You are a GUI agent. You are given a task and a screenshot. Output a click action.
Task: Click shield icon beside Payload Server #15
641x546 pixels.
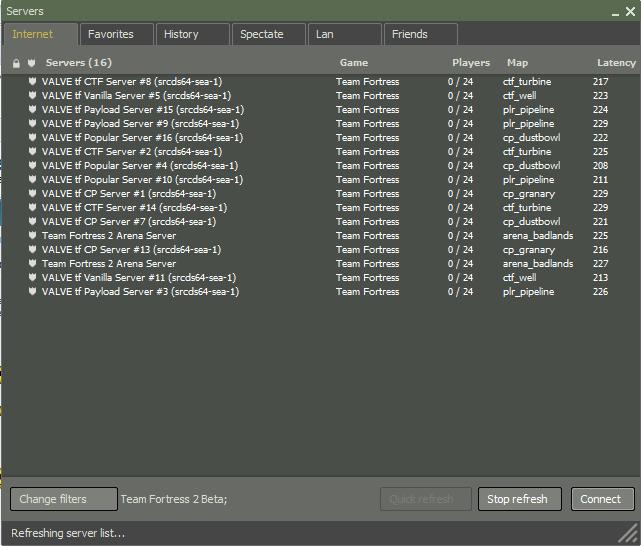coord(32,109)
